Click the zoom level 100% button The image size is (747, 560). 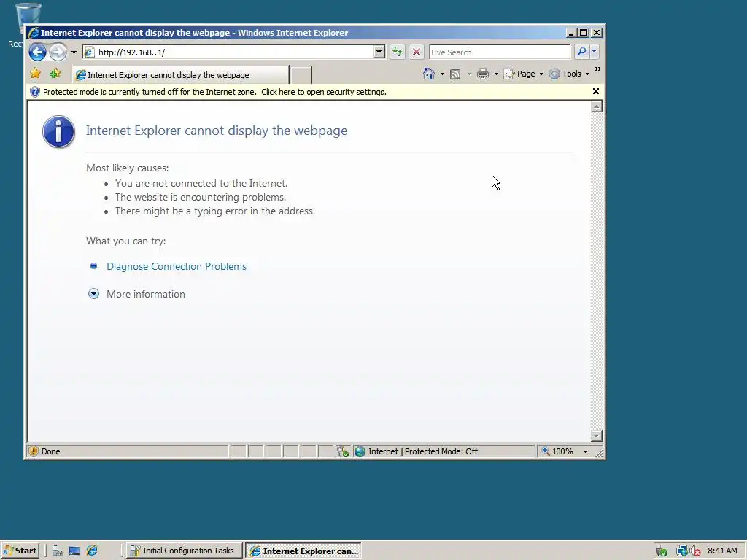pyautogui.click(x=557, y=451)
